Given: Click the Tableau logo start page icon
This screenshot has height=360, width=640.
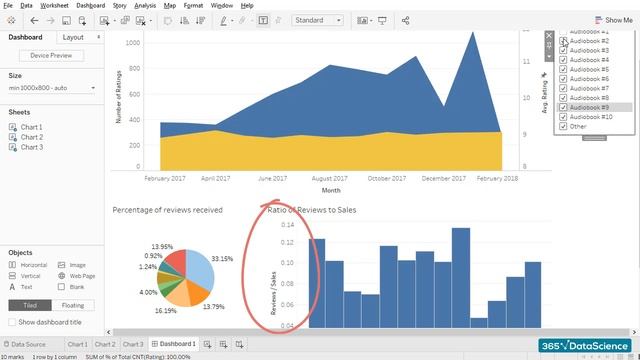Looking at the screenshot, I should coord(11,20).
